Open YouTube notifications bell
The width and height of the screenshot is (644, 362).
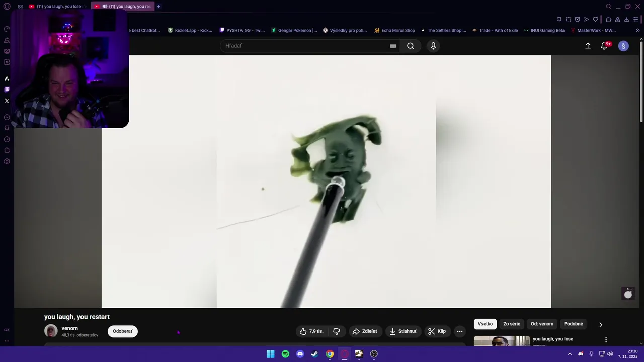point(605,46)
